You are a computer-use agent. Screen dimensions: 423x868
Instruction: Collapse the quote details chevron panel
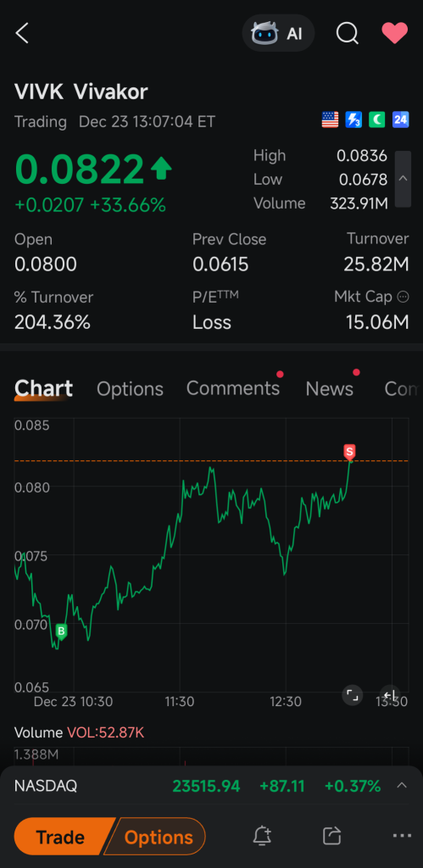pos(403,179)
